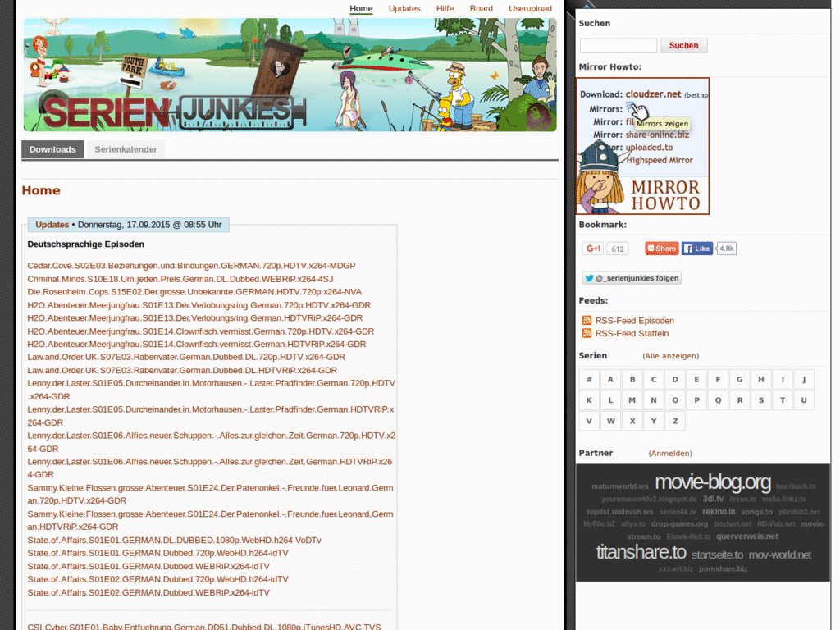Click the RSS icon beside RSS-Feed Episoden

pyautogui.click(x=587, y=321)
